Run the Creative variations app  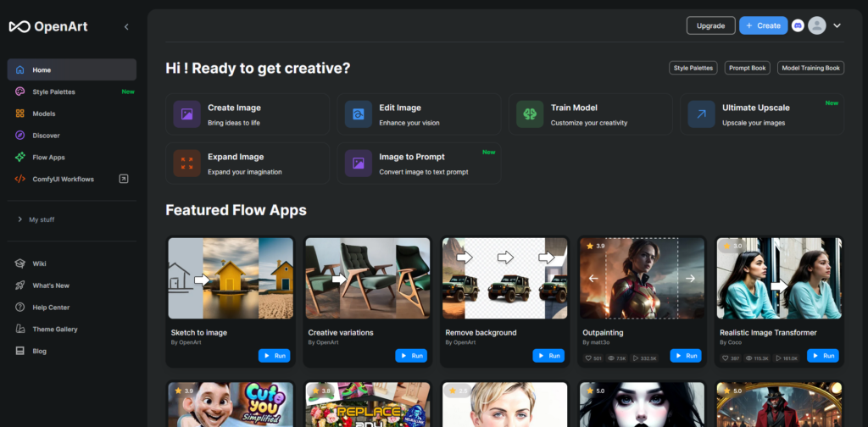coord(411,356)
